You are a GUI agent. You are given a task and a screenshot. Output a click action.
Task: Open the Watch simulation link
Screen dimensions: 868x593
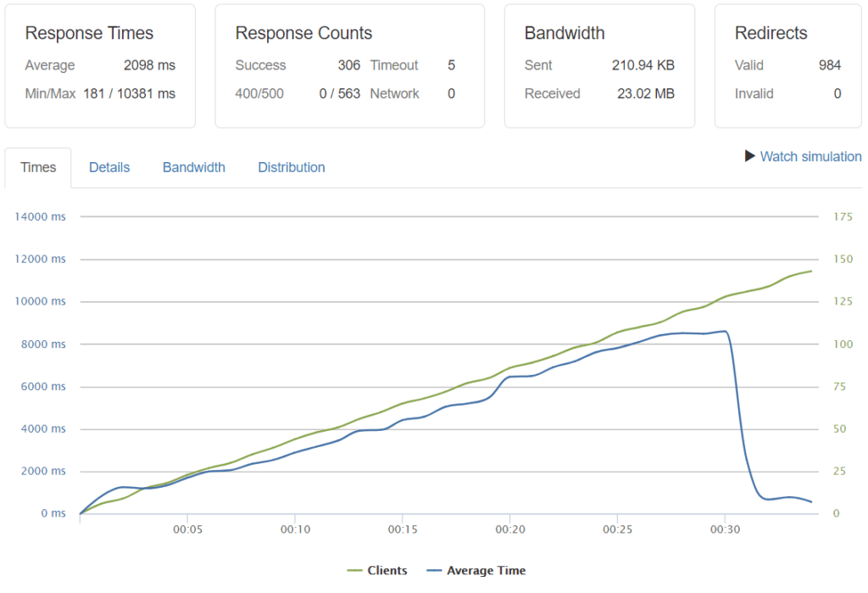tap(810, 156)
